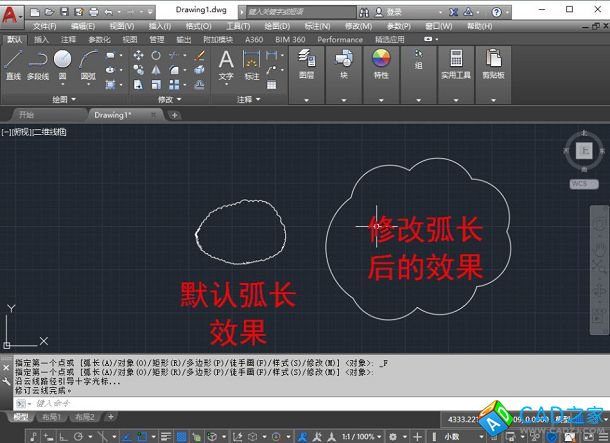Select the 圆 (Circle) tool

(x=63, y=62)
